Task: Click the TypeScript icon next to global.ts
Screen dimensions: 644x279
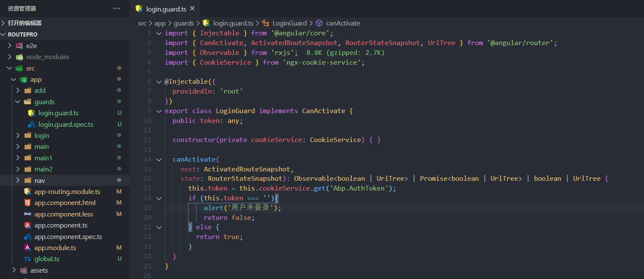Action: click(27, 259)
